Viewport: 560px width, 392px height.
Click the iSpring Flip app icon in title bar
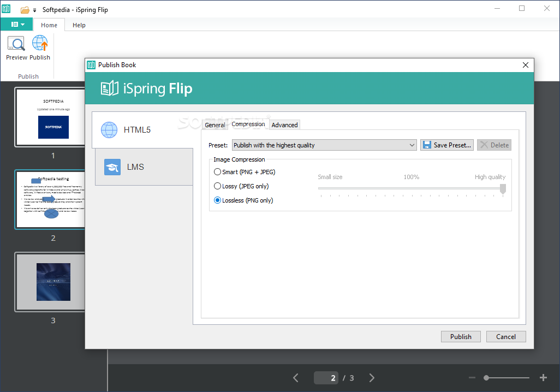tap(6, 9)
